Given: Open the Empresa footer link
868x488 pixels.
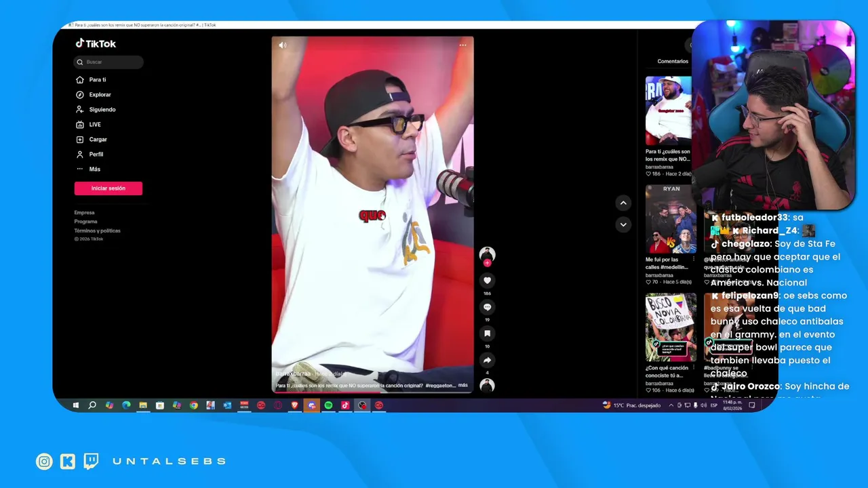Looking at the screenshot, I should (85, 213).
